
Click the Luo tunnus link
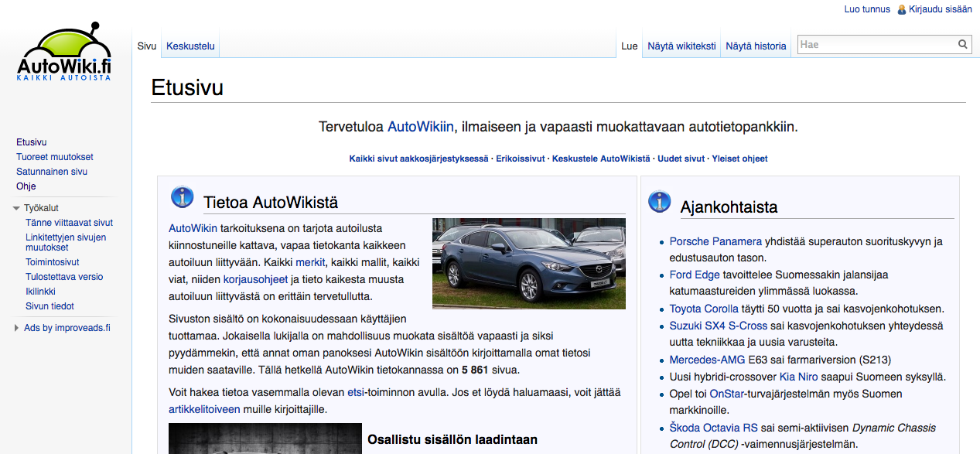click(867, 9)
